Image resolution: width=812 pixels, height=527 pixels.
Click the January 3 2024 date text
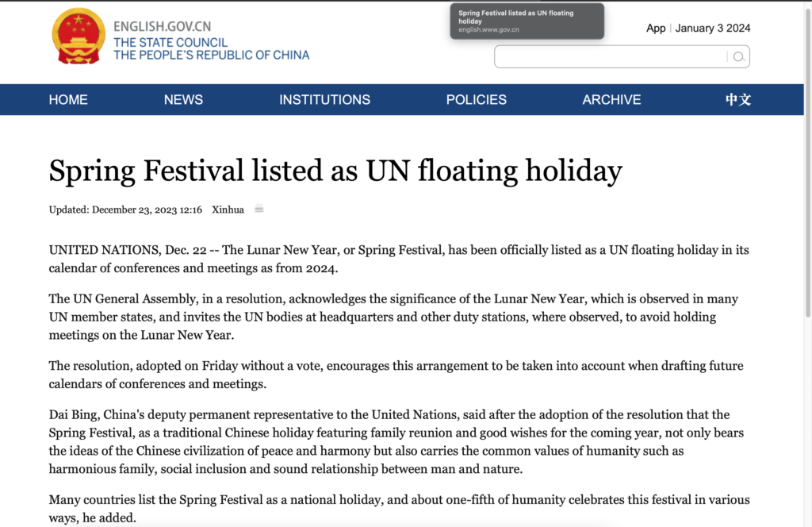713,28
